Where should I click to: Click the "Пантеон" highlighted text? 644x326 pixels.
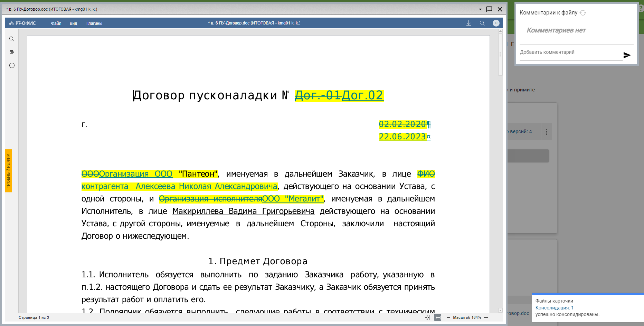[198, 174]
